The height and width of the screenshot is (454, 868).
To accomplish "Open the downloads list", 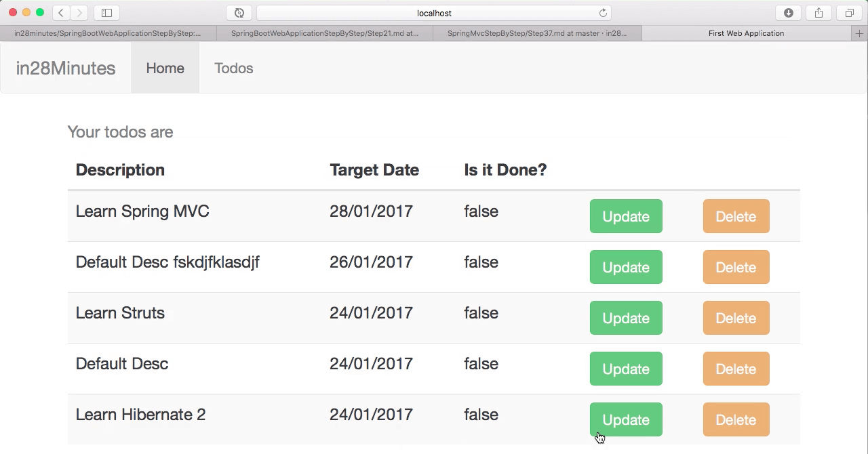I will [x=789, y=12].
